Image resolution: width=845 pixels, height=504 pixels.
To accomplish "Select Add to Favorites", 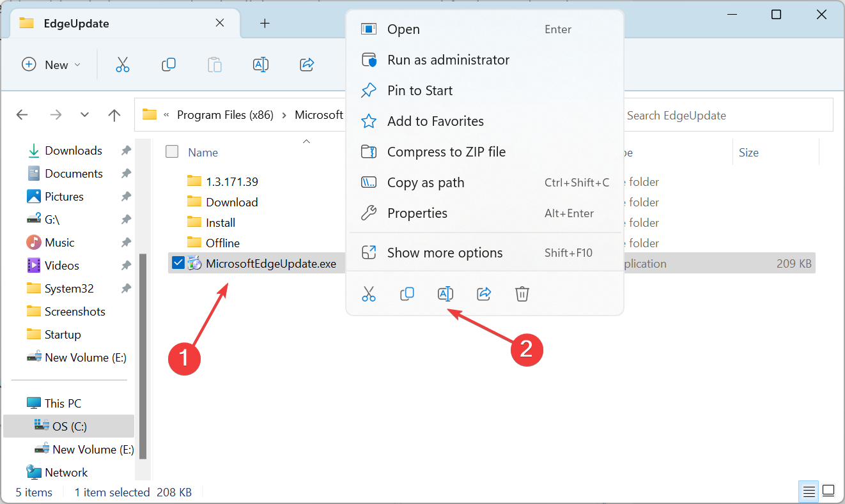I will (x=485, y=121).
